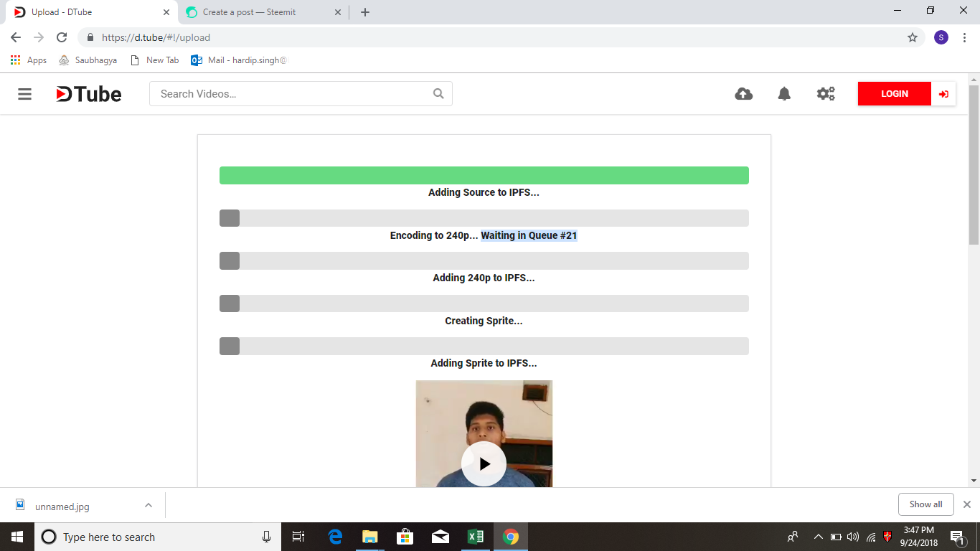Click the DTube logo

click(89, 94)
